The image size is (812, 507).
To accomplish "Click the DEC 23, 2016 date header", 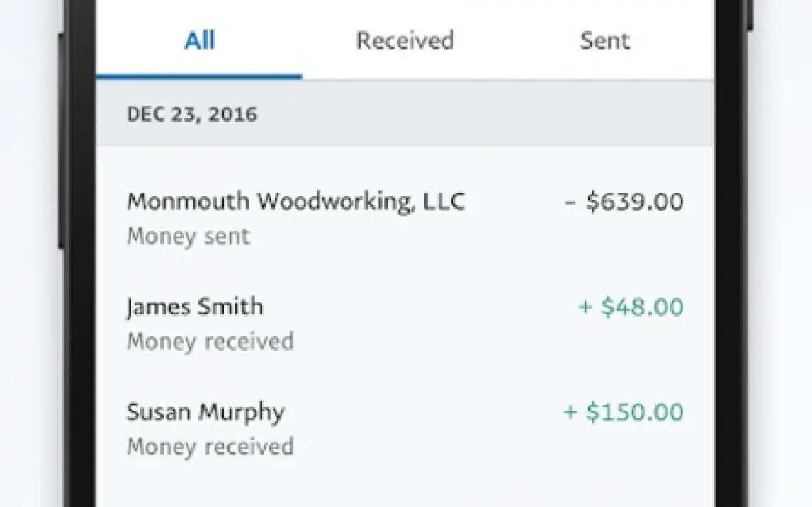I will pyautogui.click(x=191, y=115).
